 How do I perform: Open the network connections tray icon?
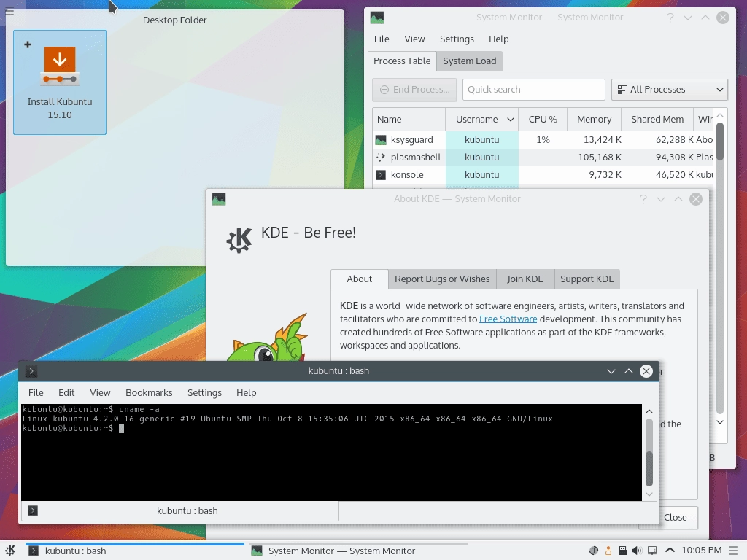point(651,551)
